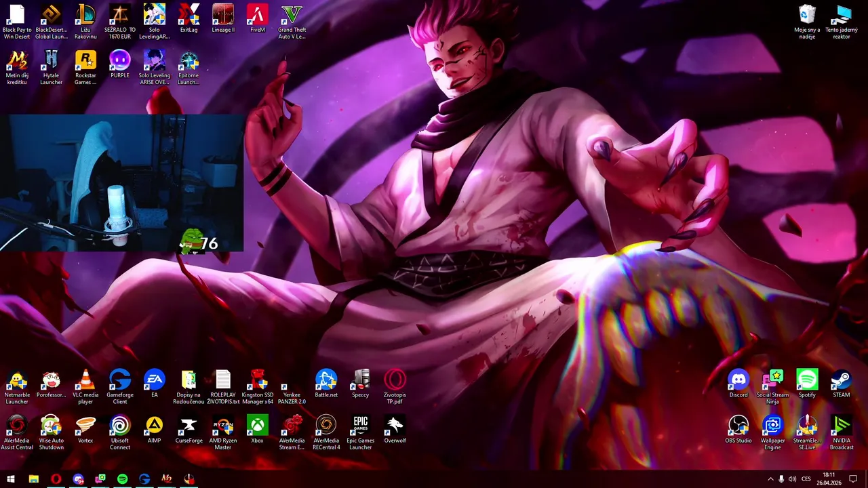Launch Battle.net from the desktop

(x=326, y=384)
